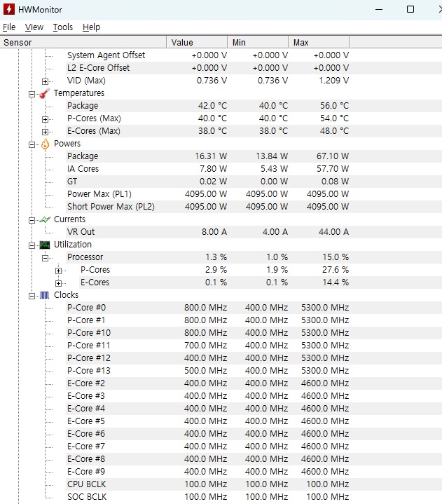Open the File menu
The image size is (442, 504).
pos(9,27)
